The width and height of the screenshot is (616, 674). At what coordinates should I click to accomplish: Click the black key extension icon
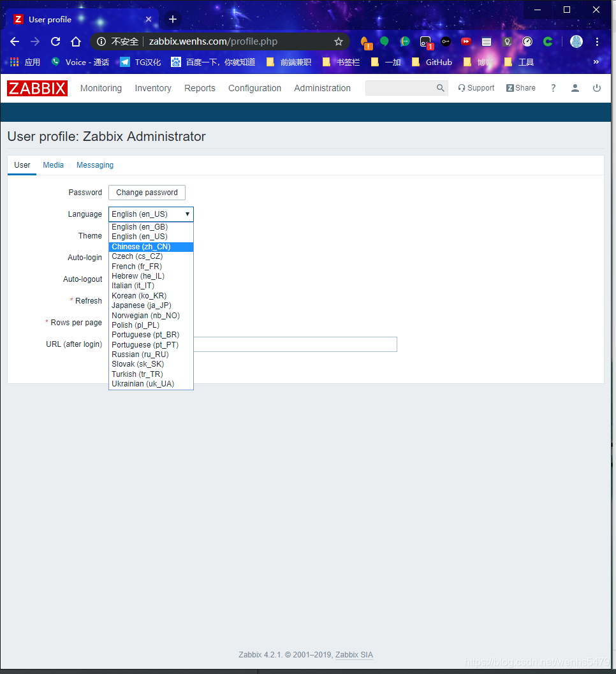(446, 41)
